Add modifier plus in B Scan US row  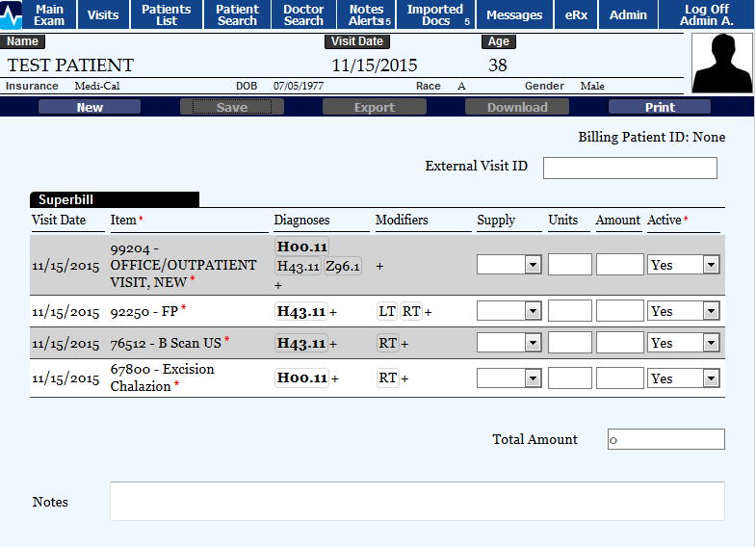[x=404, y=345]
